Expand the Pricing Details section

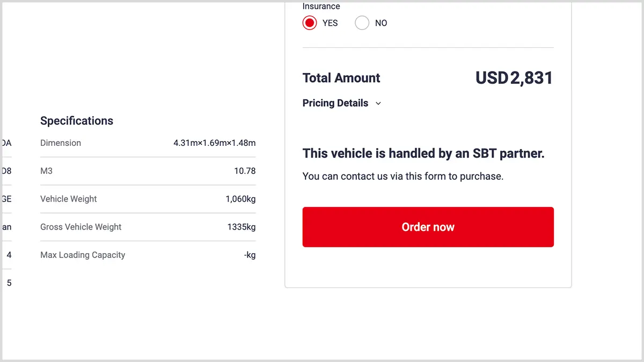click(335, 103)
